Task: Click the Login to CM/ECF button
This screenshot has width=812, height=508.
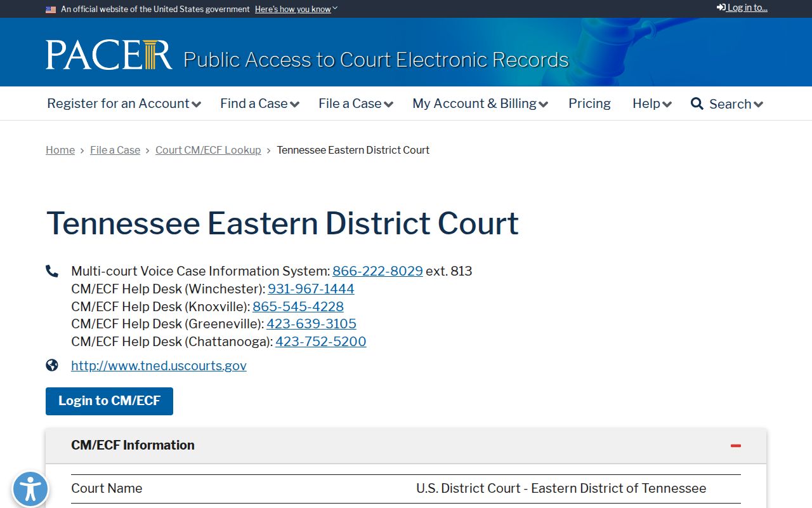Action: coord(109,401)
